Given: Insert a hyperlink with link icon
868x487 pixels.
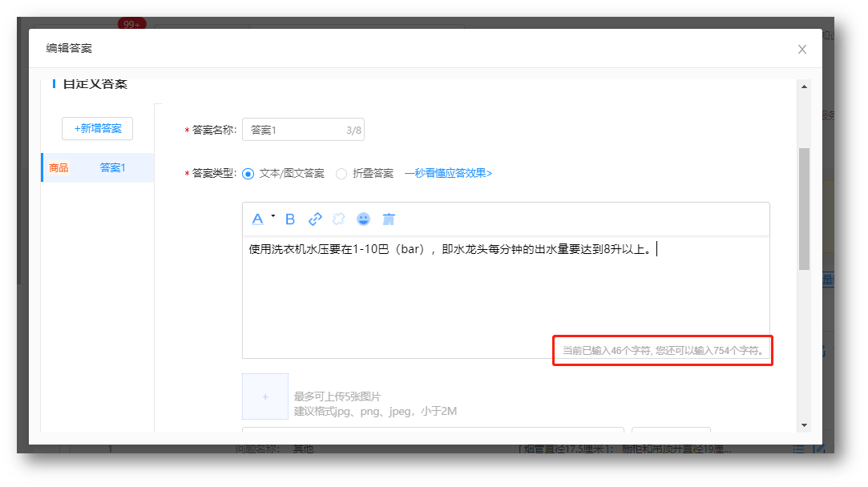Looking at the screenshot, I should coord(315,219).
